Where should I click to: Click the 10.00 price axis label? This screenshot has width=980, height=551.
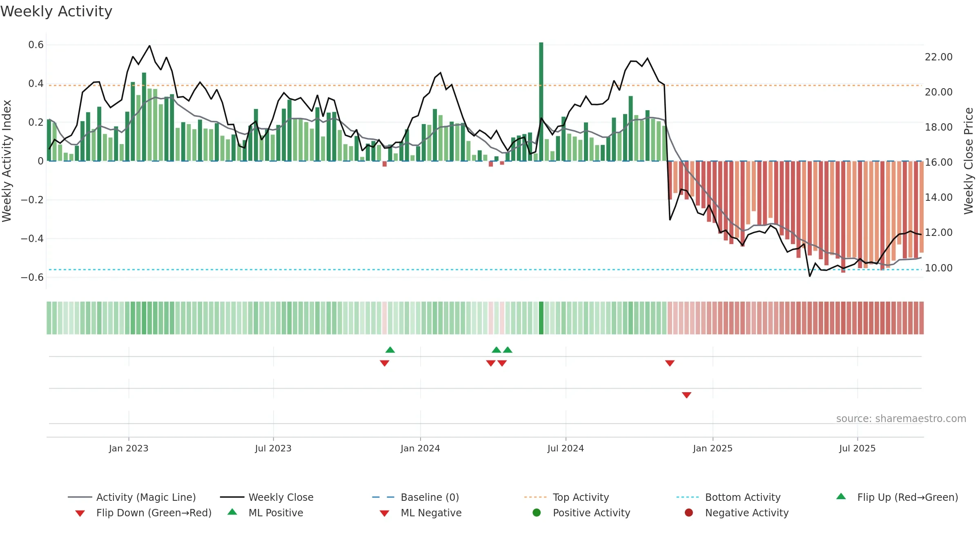click(939, 268)
